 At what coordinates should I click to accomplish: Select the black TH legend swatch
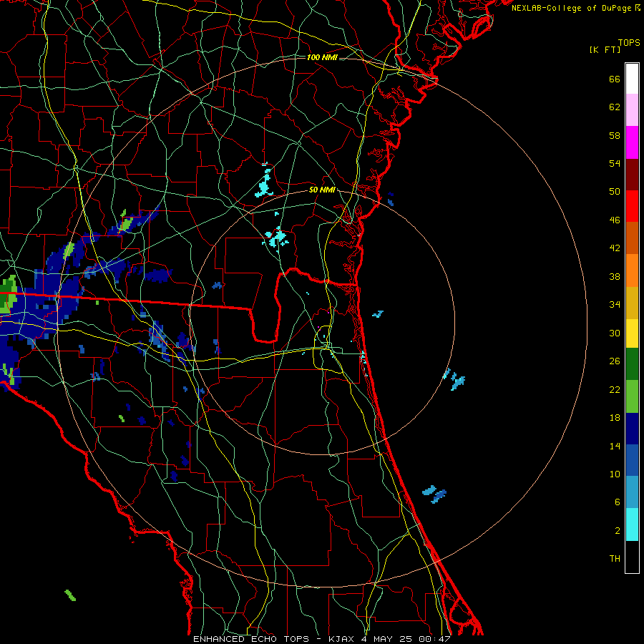632,557
